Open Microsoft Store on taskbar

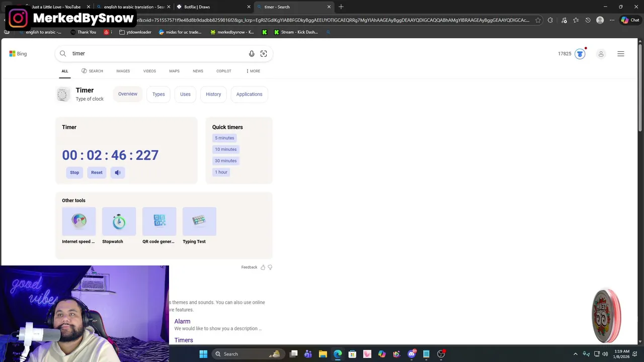pos(352,354)
